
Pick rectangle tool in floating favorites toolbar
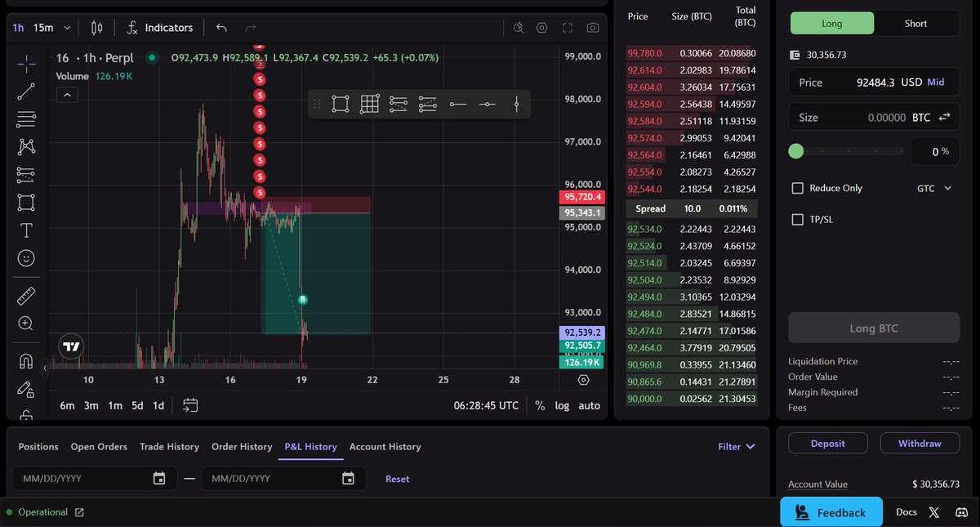(x=341, y=104)
